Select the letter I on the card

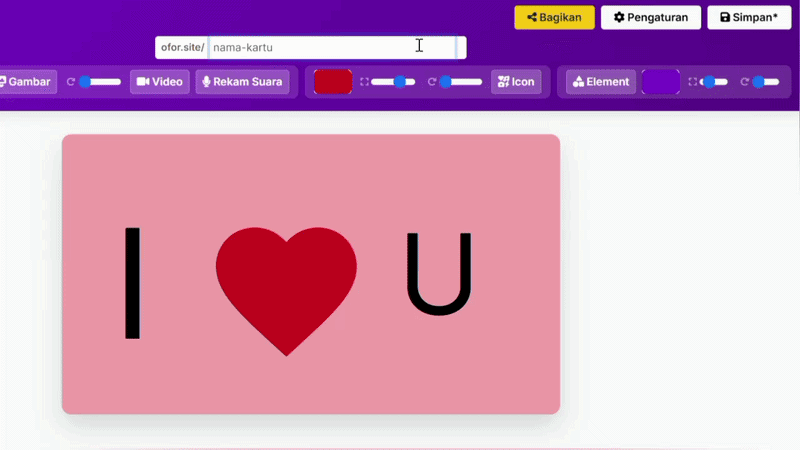tap(133, 283)
